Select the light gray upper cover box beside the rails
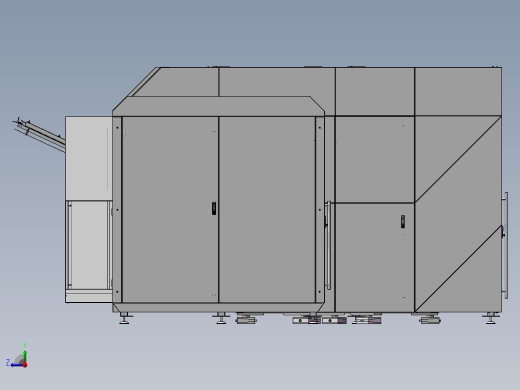Screen dimensions: 520x390 coord(89,158)
